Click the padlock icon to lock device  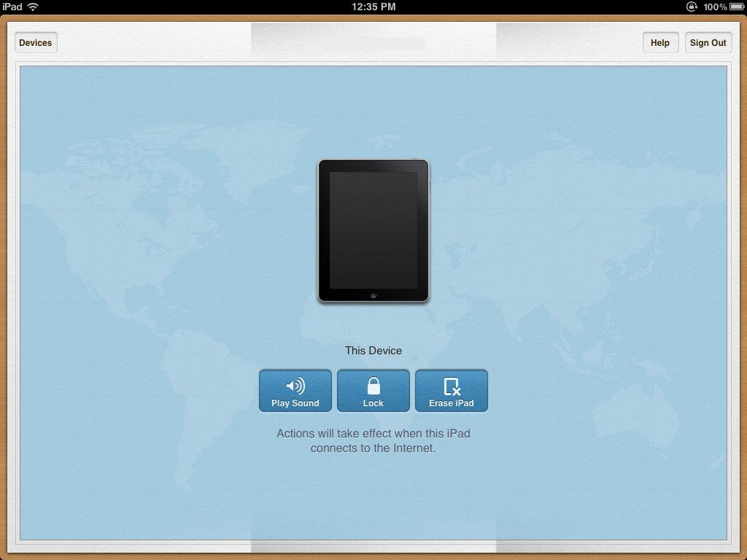pos(373,385)
